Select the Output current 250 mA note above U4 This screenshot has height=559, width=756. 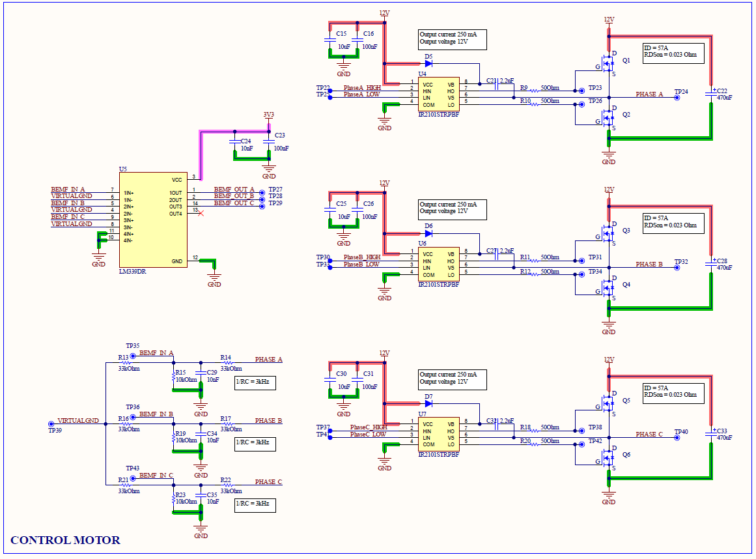[453, 40]
